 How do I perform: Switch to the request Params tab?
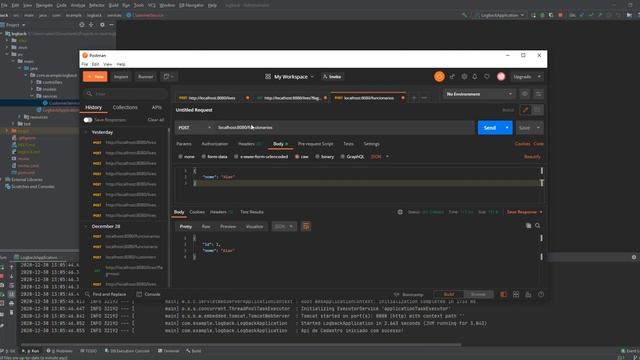tap(184, 144)
